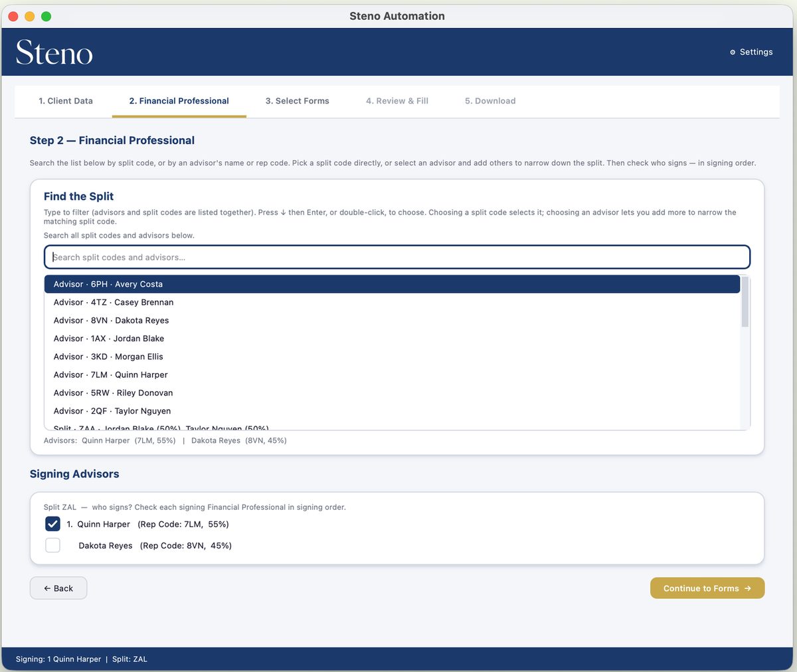
Task: Click the Step 2 — Financial Professional heading
Action: pyautogui.click(x=112, y=140)
